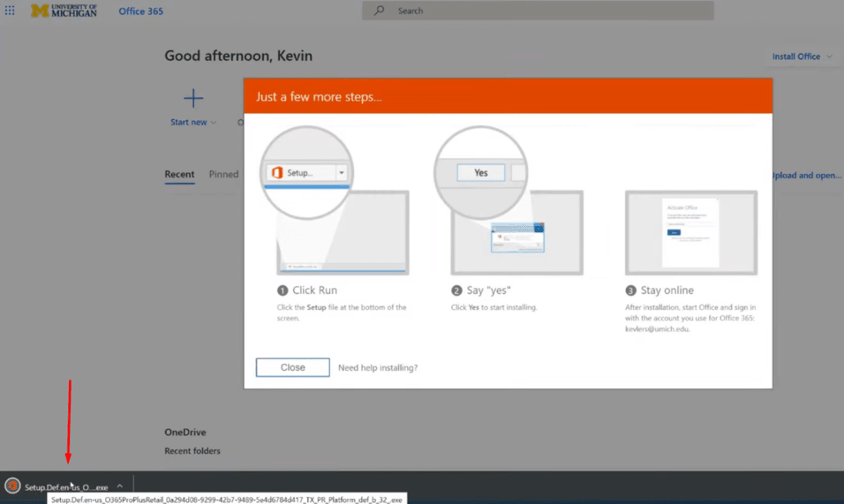
Task: Close the 'Just a few more steps' dialog
Action: pos(293,367)
